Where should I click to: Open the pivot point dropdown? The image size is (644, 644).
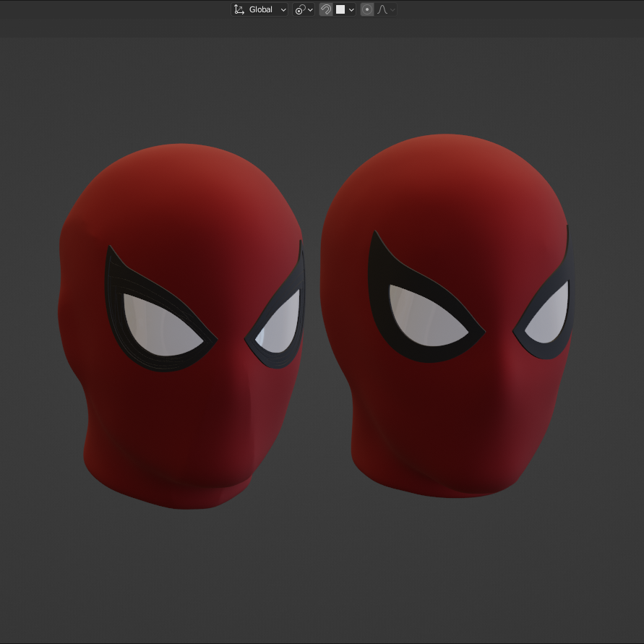pos(304,9)
